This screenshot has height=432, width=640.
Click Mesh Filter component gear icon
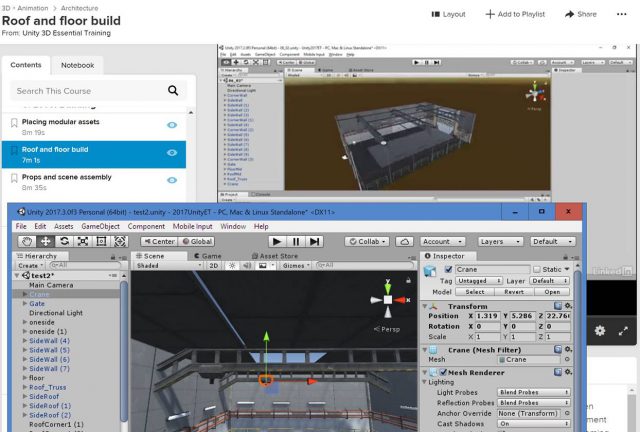[x=568, y=350]
